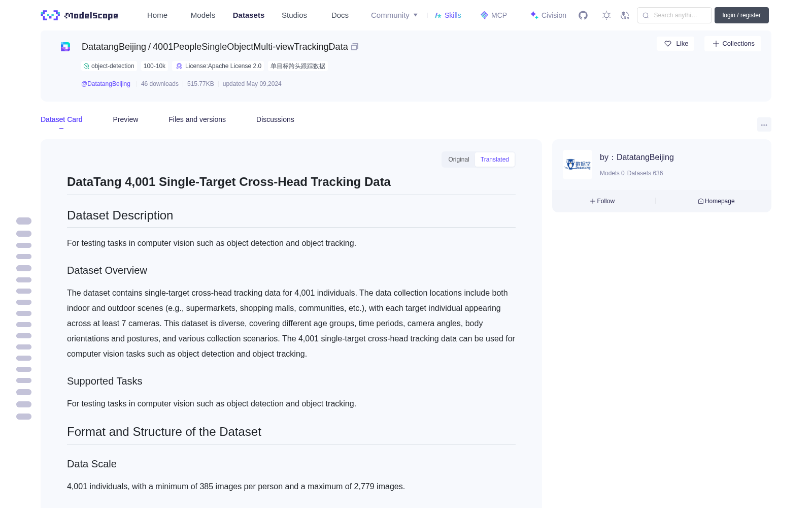Open the DatatangBeijing organization logo
This screenshot has width=812, height=508.
point(578,165)
